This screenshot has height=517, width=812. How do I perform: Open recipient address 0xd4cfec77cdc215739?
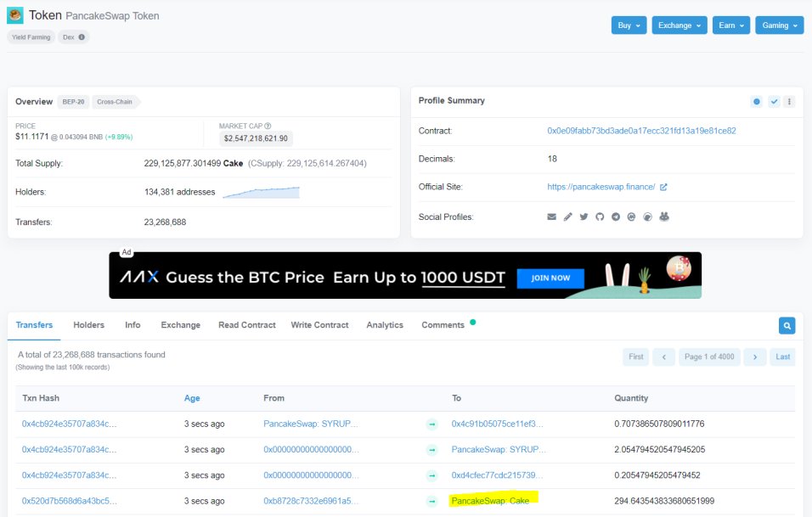tap(497, 475)
